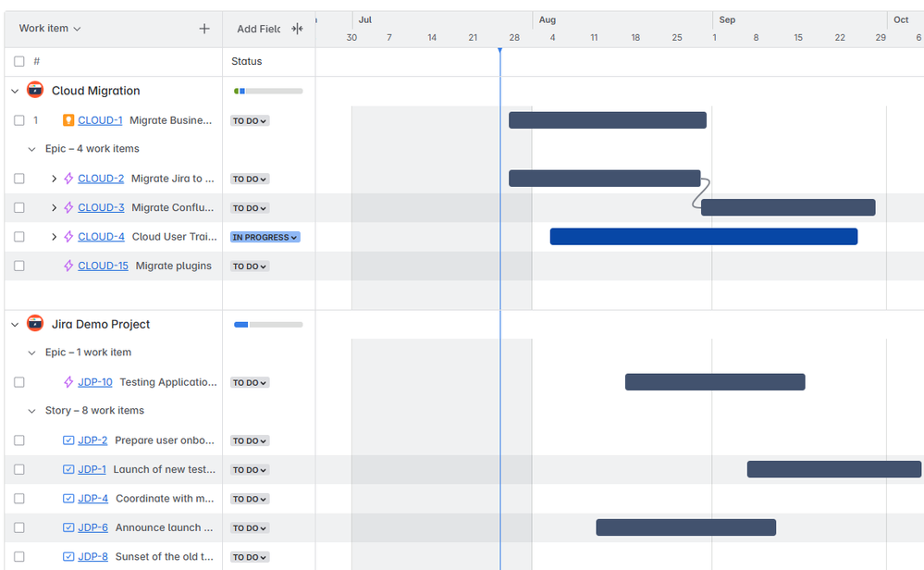Open the CLOUD-15 issue link
Viewport: 924px width, 570px height.
click(103, 266)
